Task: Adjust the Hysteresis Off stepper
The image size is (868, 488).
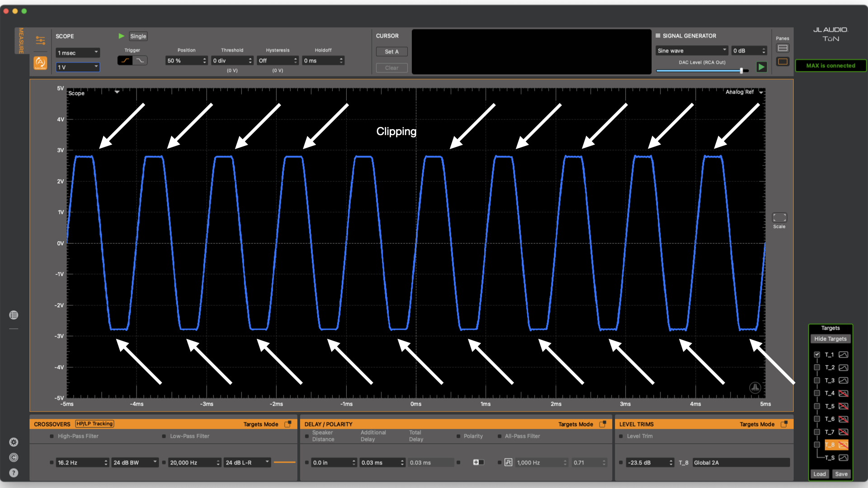Action: (x=296, y=61)
